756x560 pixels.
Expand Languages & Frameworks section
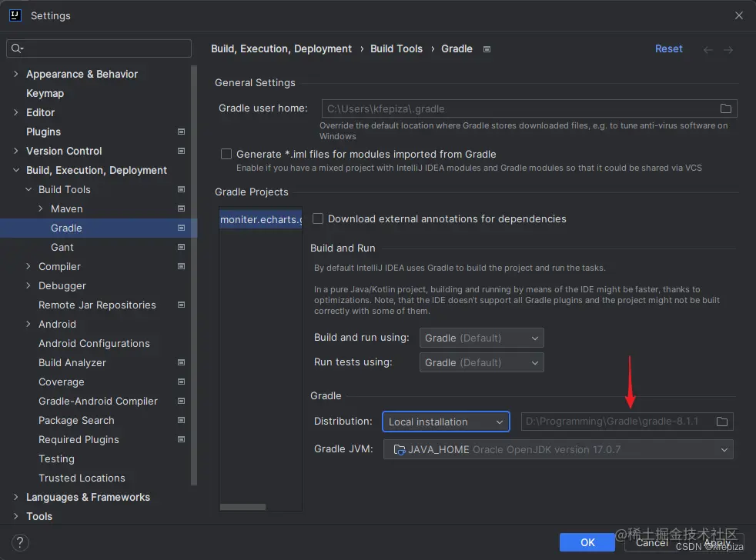pyautogui.click(x=16, y=497)
